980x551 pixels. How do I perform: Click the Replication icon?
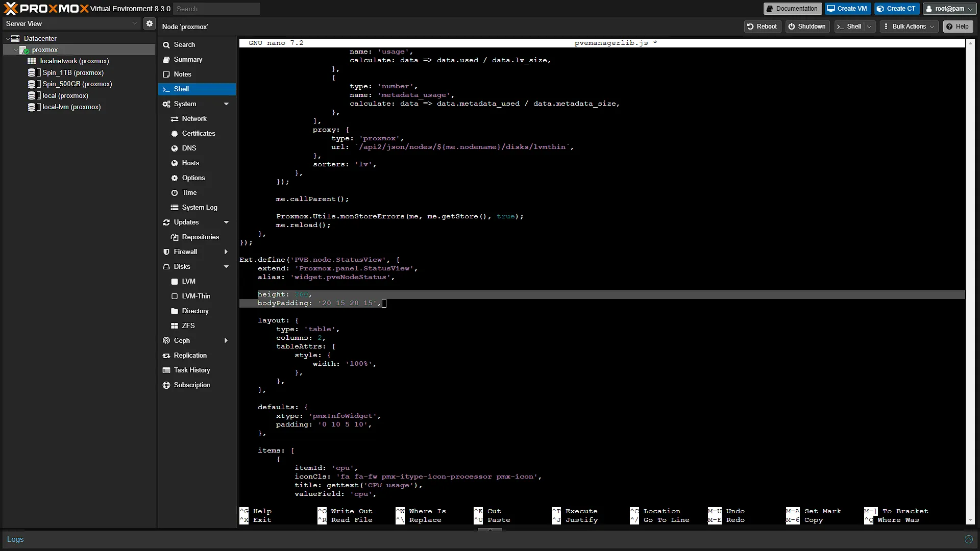tap(166, 356)
